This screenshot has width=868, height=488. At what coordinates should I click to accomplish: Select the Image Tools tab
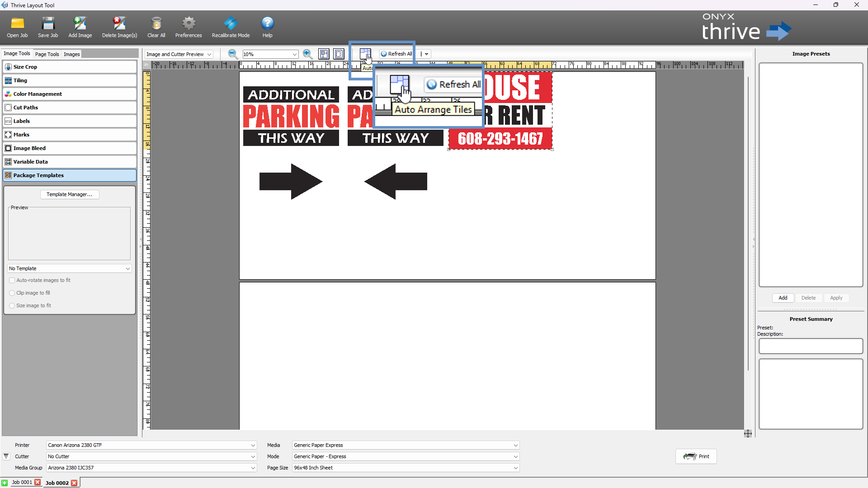(x=17, y=53)
